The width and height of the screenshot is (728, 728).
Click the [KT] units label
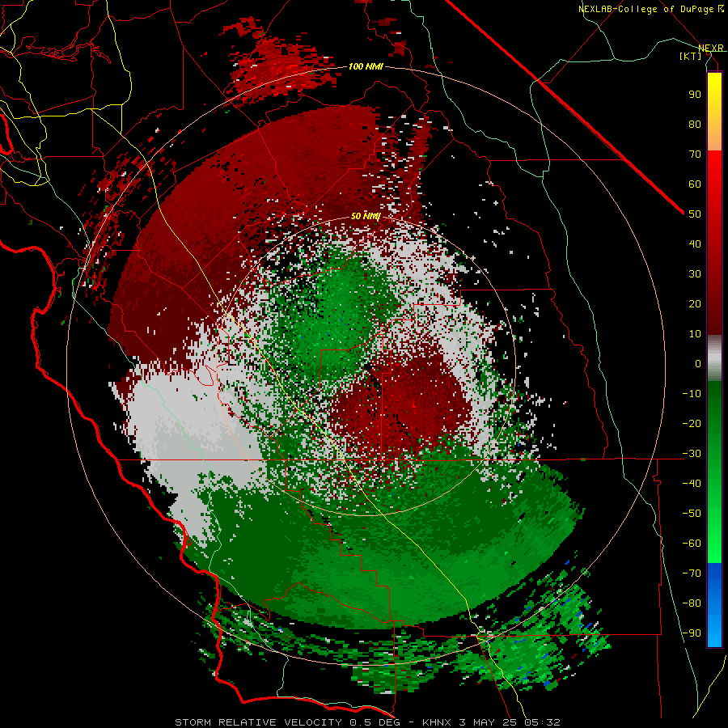691,56
